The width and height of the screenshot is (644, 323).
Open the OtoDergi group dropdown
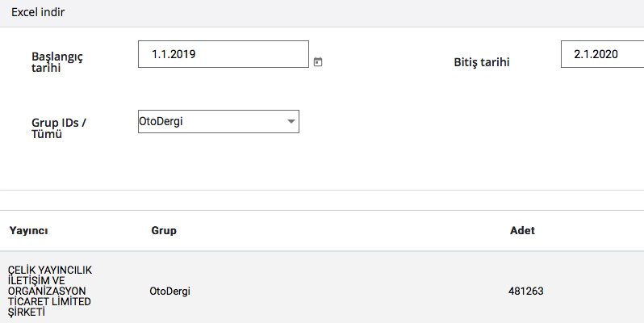218,122
